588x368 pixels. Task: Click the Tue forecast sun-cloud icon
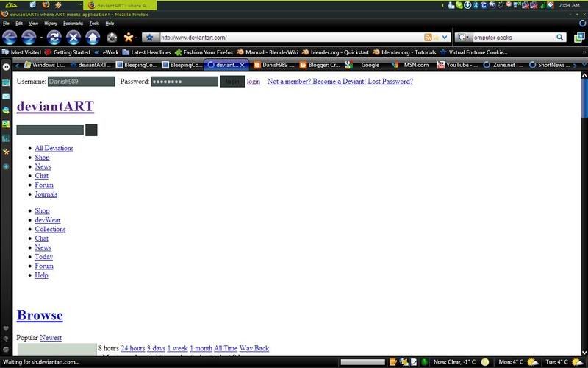[578, 362]
